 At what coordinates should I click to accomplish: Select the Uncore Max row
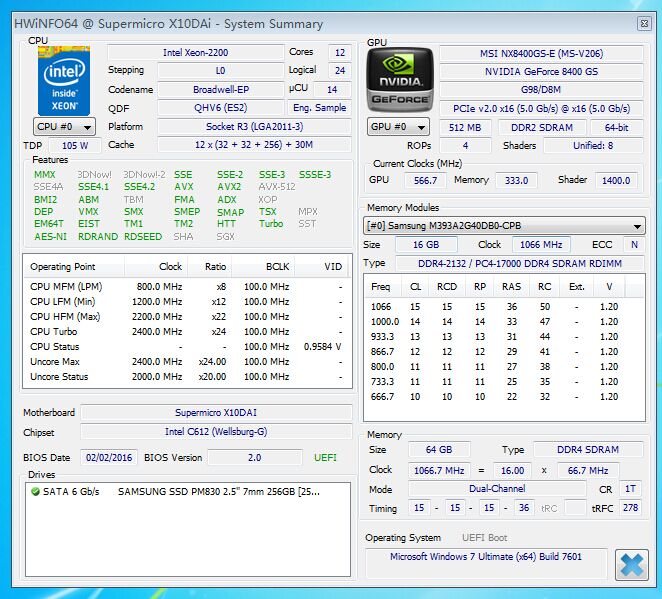click(x=187, y=362)
